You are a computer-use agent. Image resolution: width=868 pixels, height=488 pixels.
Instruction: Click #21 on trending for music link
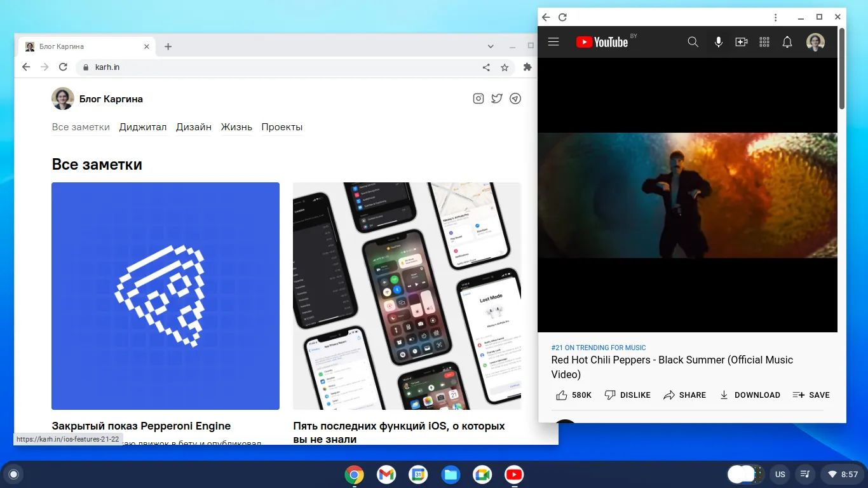point(599,348)
